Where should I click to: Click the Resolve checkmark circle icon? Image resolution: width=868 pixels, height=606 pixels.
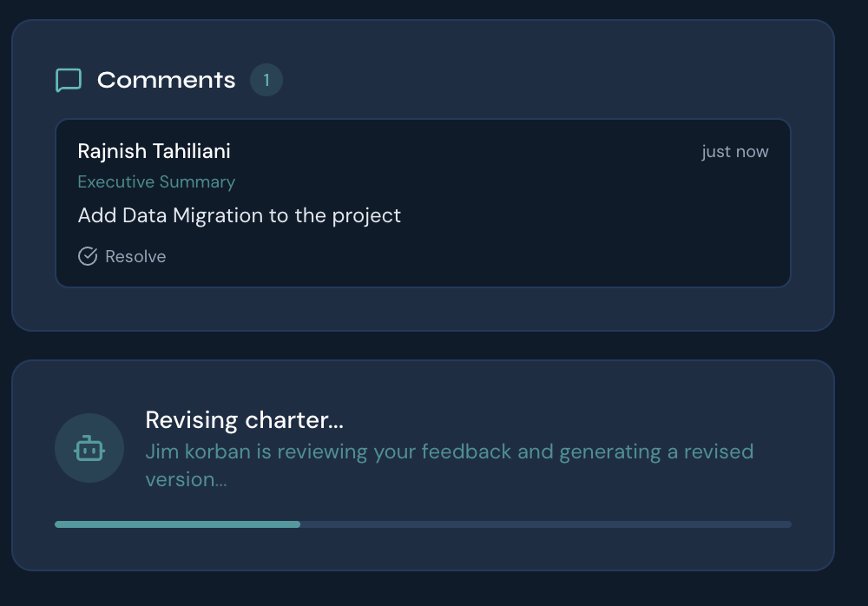point(88,256)
